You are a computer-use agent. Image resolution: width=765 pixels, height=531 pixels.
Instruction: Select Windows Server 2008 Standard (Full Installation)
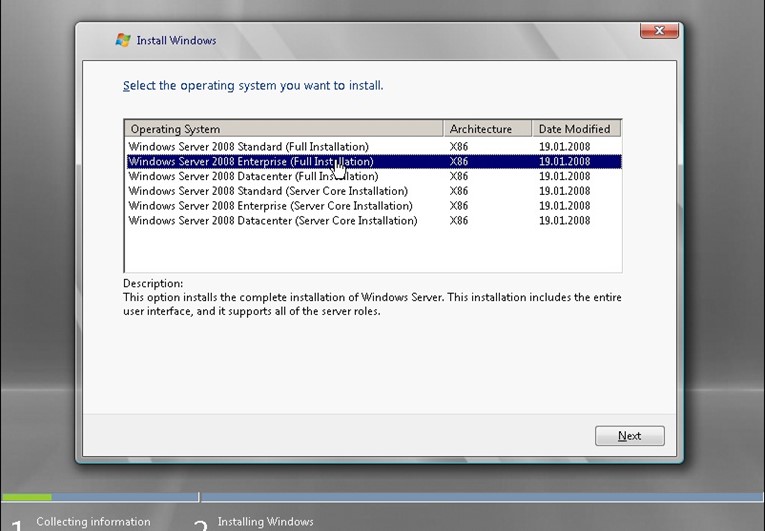point(248,147)
